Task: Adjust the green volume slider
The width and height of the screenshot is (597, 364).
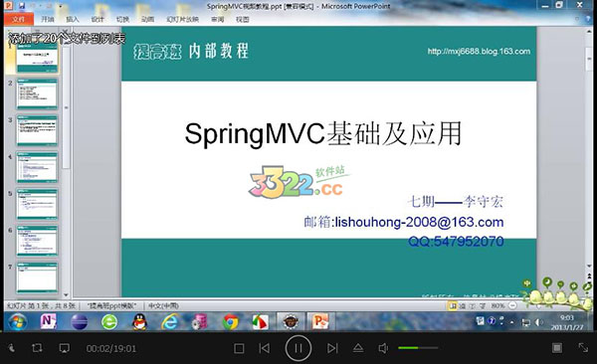Action: tap(418, 348)
